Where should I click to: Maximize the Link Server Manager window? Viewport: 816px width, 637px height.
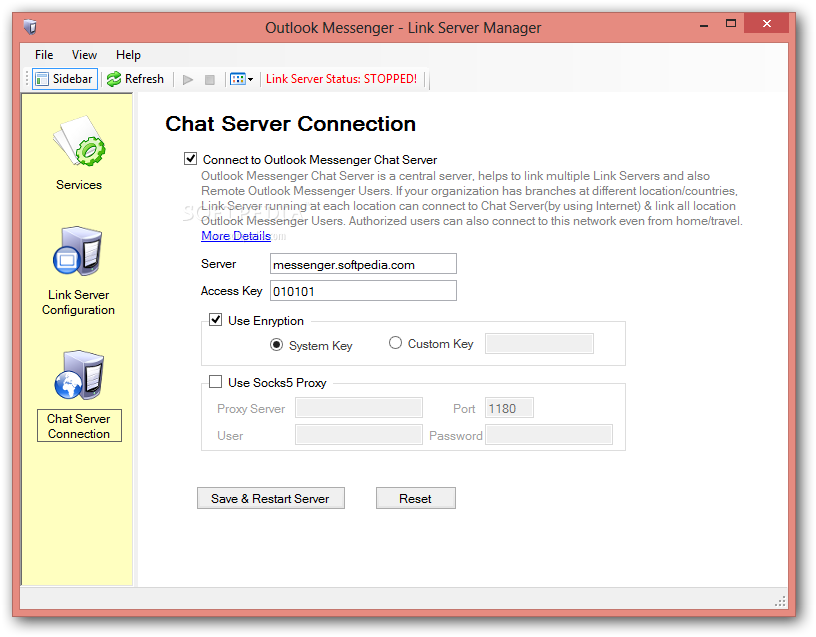(731, 23)
